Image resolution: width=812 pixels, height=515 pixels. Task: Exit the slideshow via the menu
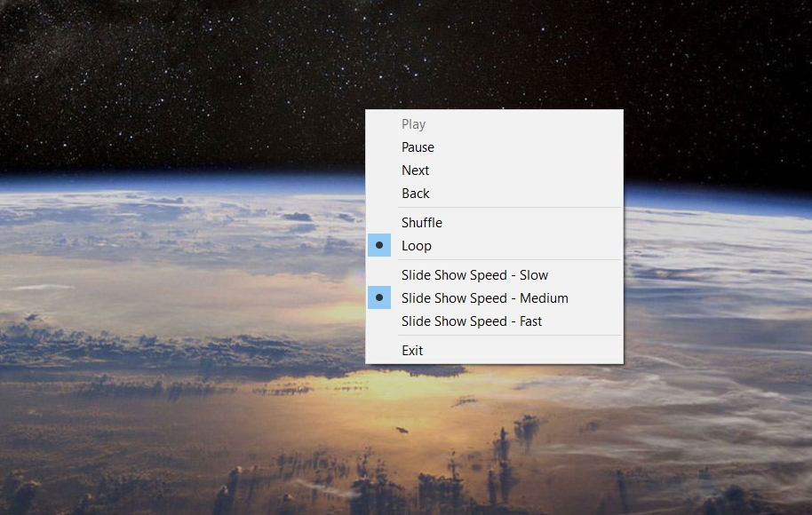(x=494, y=351)
